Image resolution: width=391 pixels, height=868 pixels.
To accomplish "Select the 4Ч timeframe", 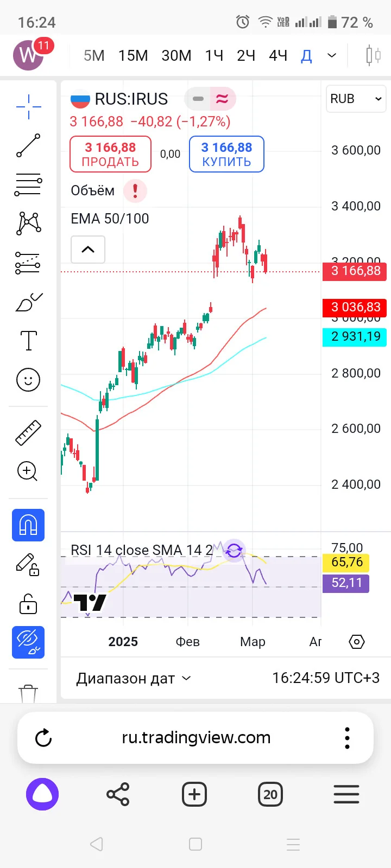I will tap(278, 55).
